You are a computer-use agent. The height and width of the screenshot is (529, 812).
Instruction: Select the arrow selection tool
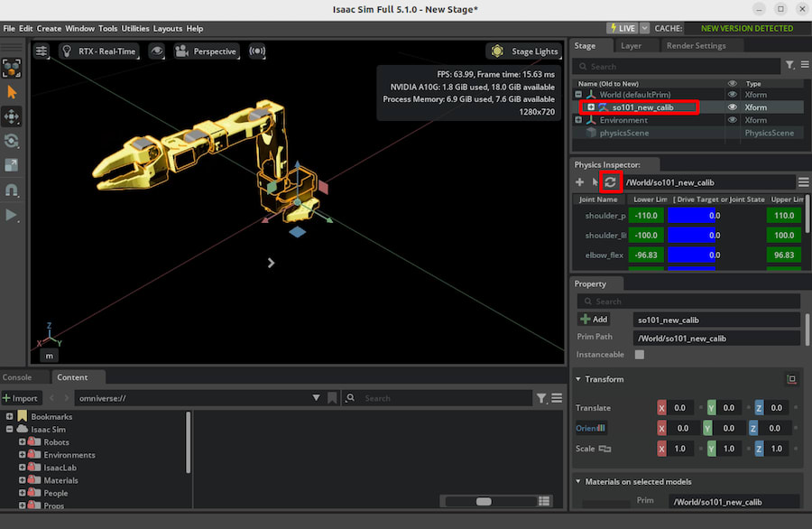[x=12, y=92]
